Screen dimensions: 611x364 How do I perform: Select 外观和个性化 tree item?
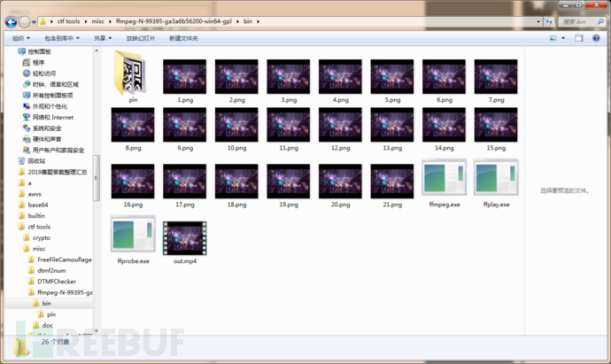pyautogui.click(x=50, y=106)
